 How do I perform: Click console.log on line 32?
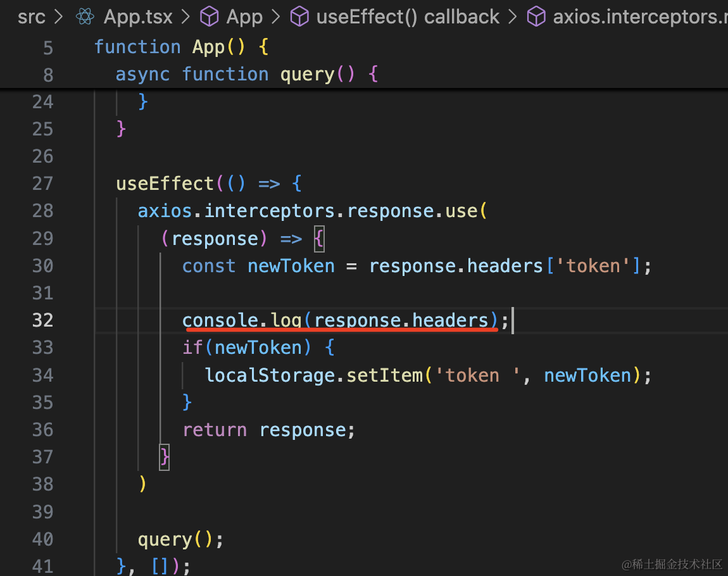(x=241, y=320)
